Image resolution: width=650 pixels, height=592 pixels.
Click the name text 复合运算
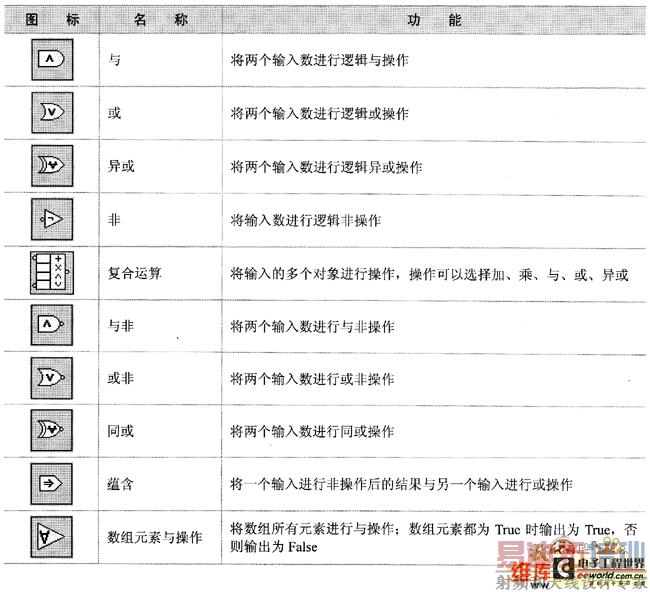[134, 273]
